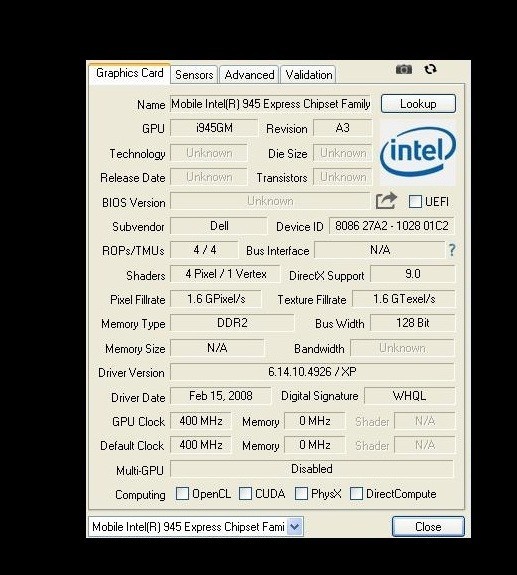Screen dimensions: 517x575
Task: Take a screenshot with the camera icon
Action: pyautogui.click(x=404, y=69)
